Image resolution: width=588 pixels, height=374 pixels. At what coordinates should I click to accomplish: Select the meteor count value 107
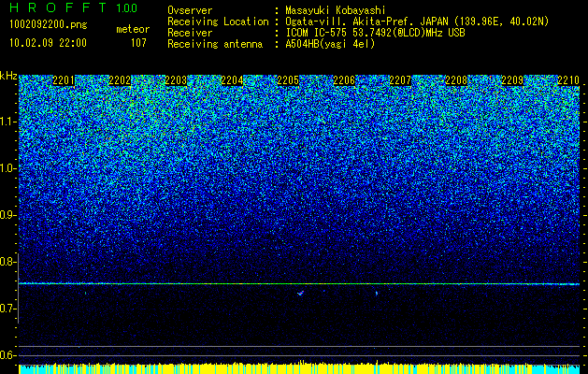(138, 43)
